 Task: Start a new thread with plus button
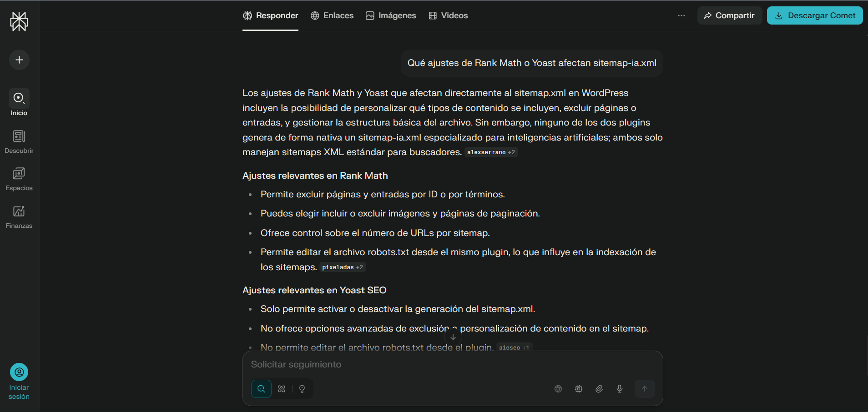tap(19, 60)
